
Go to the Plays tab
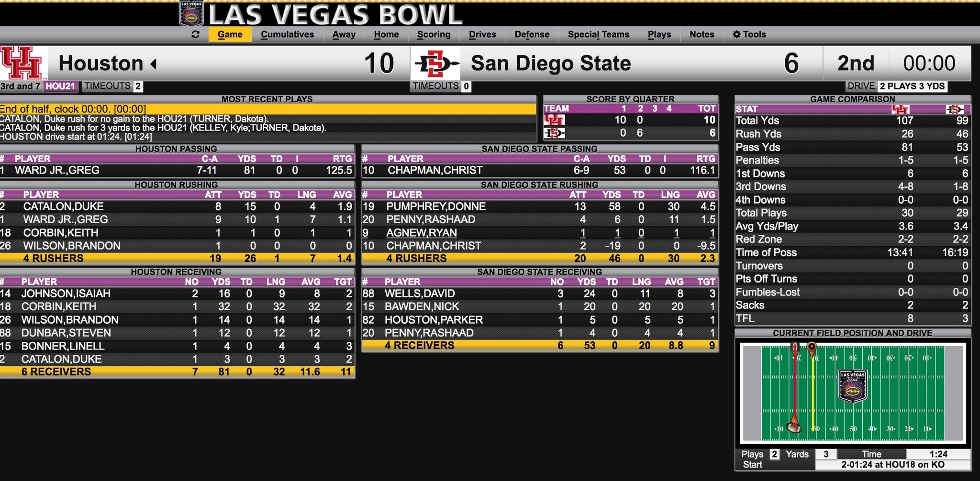click(659, 34)
